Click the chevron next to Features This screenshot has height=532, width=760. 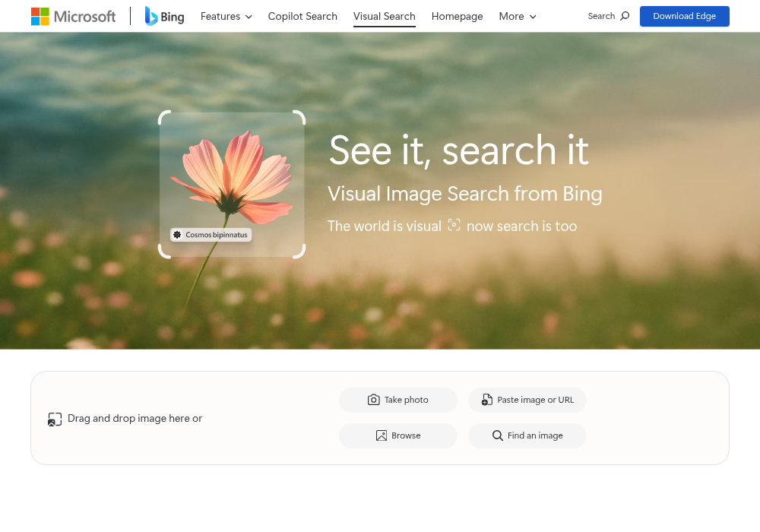point(249,17)
